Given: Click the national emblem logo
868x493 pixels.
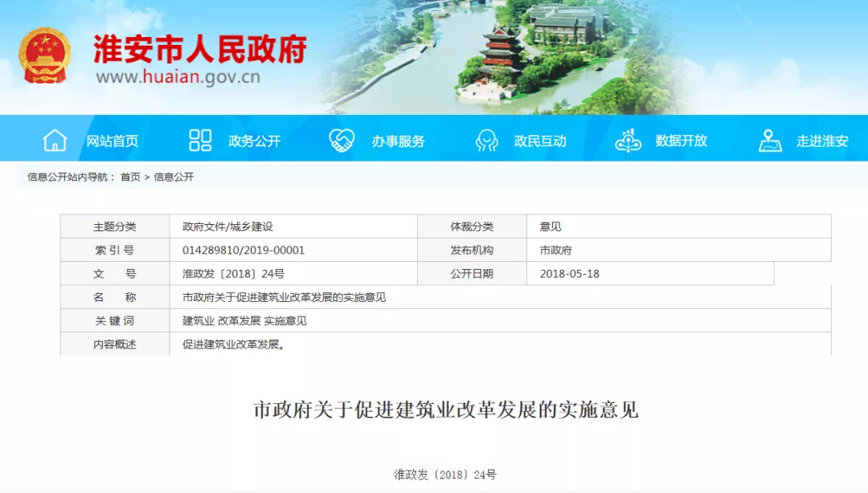Looking at the screenshot, I should point(45,55).
